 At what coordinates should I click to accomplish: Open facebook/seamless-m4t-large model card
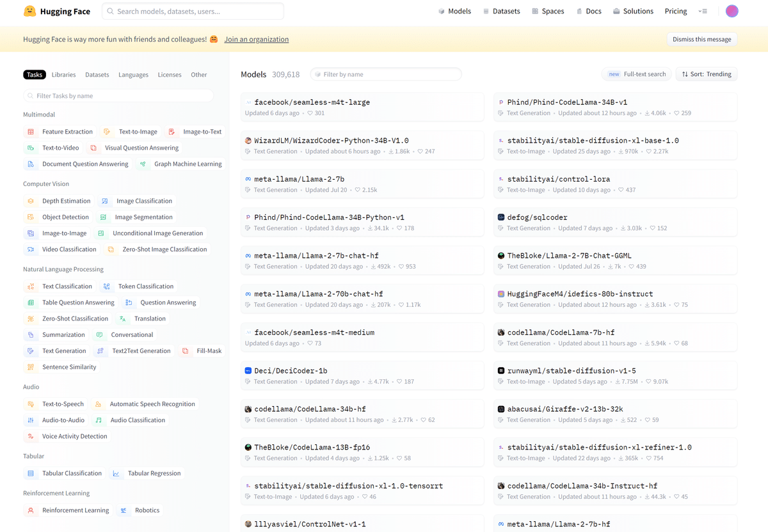362,107
